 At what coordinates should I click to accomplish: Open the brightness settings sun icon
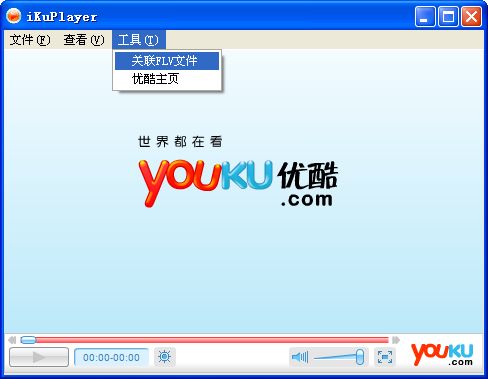pos(165,357)
